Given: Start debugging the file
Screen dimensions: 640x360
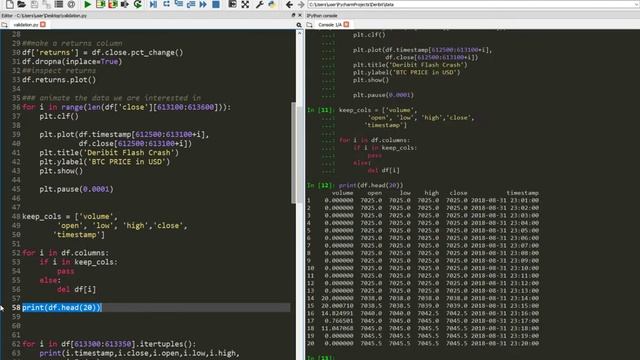Looking at the screenshot, I should [153, 4].
